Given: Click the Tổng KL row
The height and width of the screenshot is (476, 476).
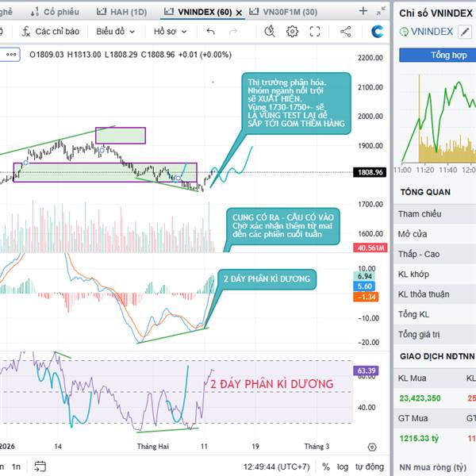Looking at the screenshot, I should (435, 314).
